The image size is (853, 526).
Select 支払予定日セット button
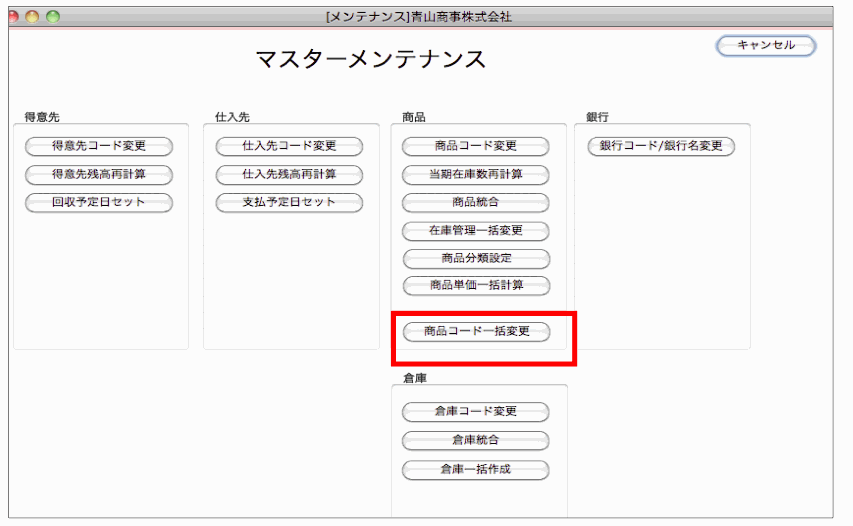[x=289, y=202]
